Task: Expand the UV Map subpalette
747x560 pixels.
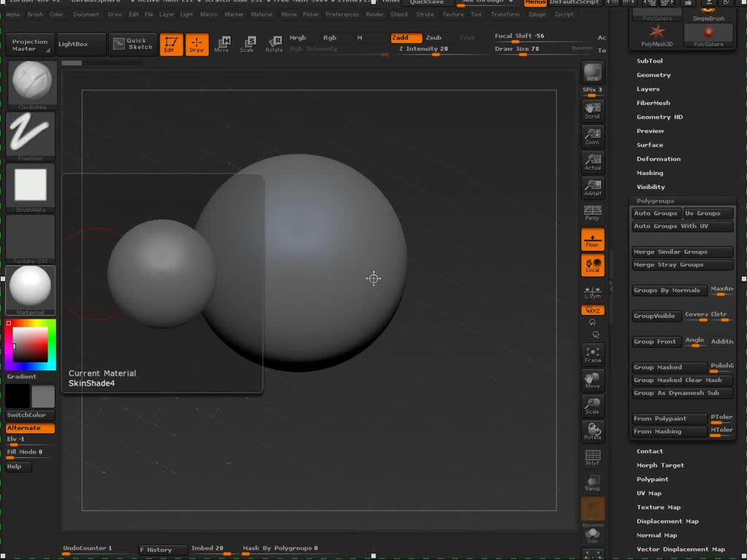Action: tap(649, 494)
